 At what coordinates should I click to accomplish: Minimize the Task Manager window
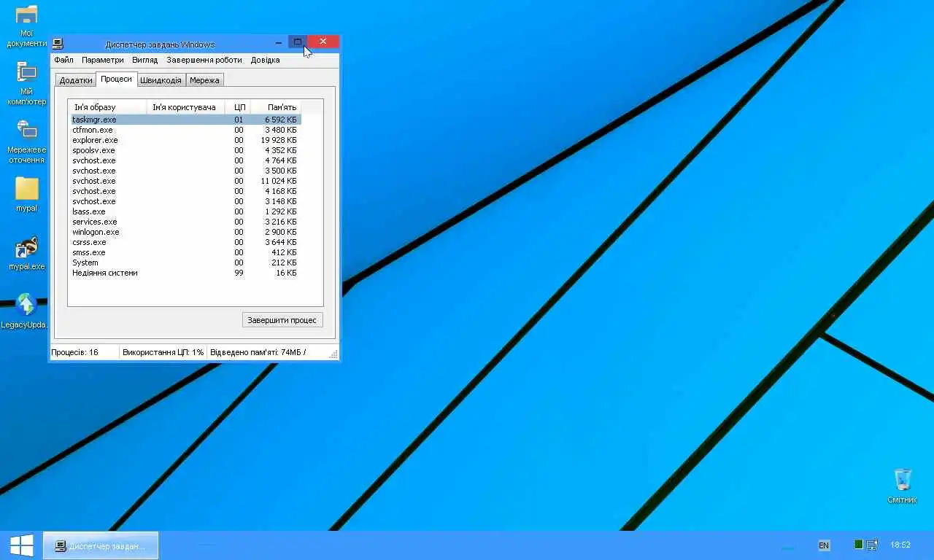click(279, 42)
